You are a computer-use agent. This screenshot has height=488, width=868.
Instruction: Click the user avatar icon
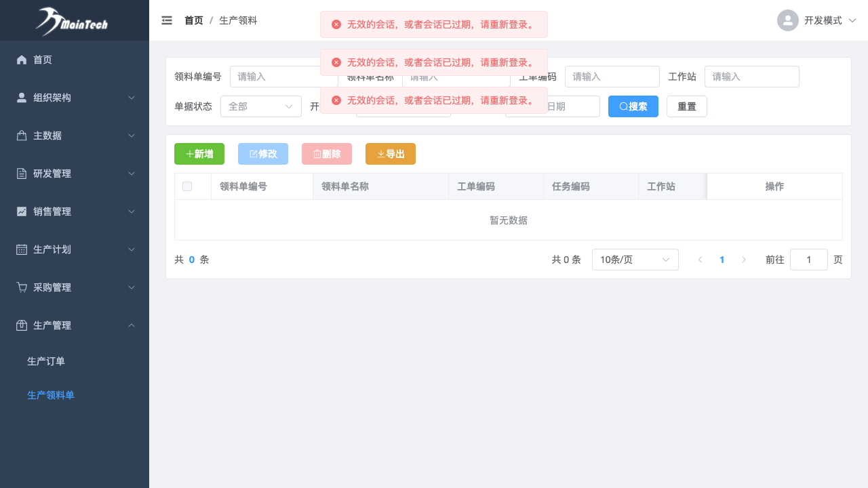(x=787, y=20)
